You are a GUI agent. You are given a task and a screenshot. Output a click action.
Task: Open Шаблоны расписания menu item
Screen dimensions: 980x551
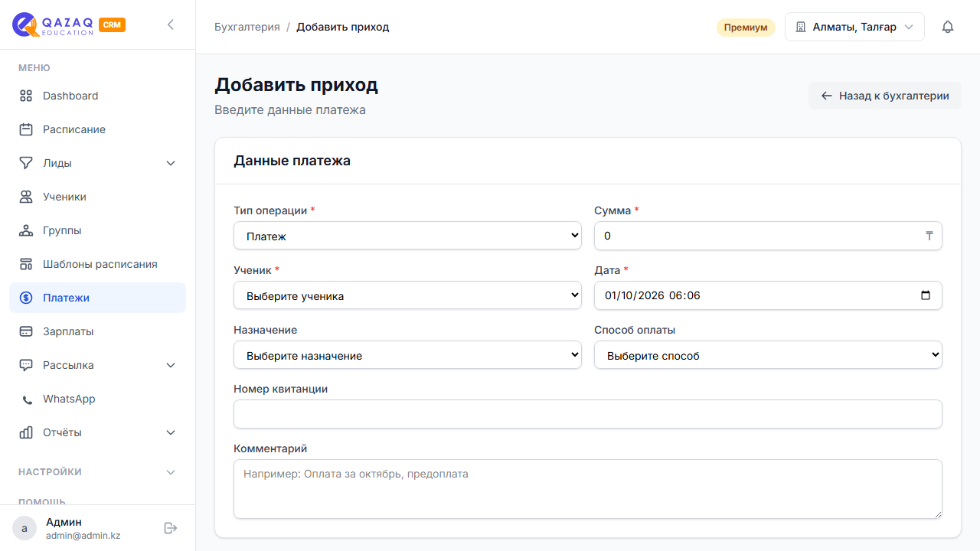click(x=97, y=264)
